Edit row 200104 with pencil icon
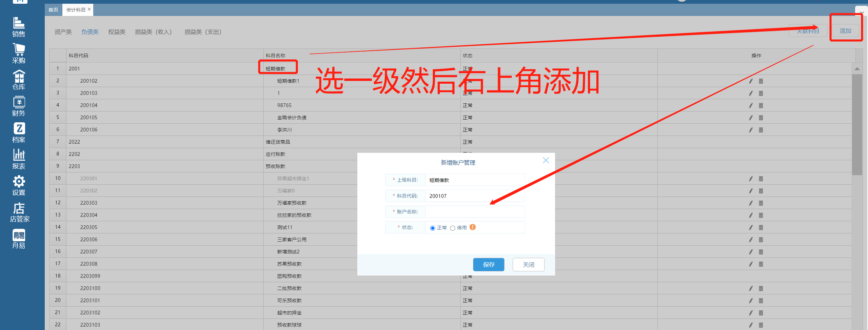Screen dimensions: 868x330 [x=751, y=105]
